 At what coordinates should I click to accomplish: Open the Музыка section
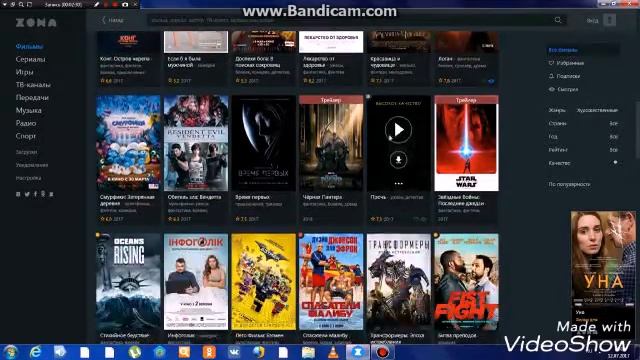[29, 110]
